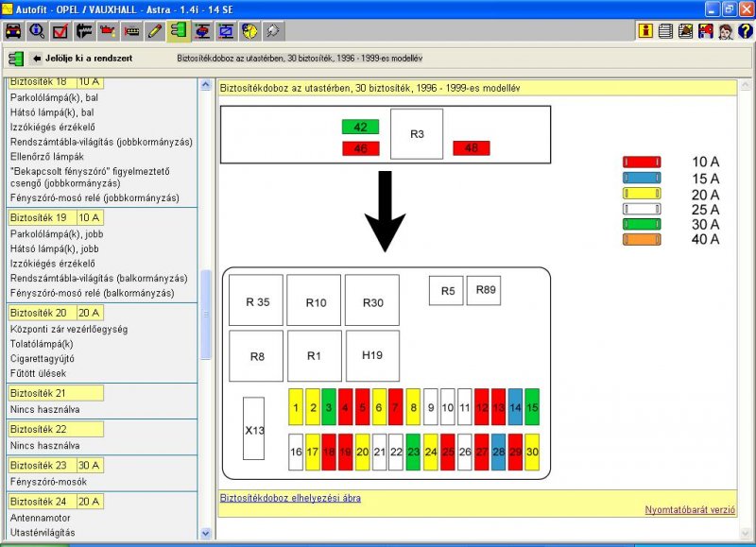Click green fuse 42 in upper box
This screenshot has height=547, width=756.
tap(360, 127)
